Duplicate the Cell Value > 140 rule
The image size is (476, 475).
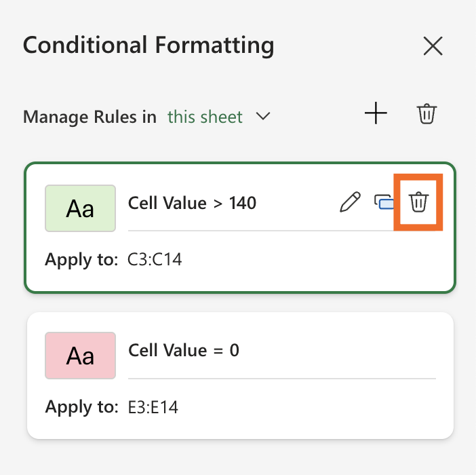pyautogui.click(x=384, y=202)
